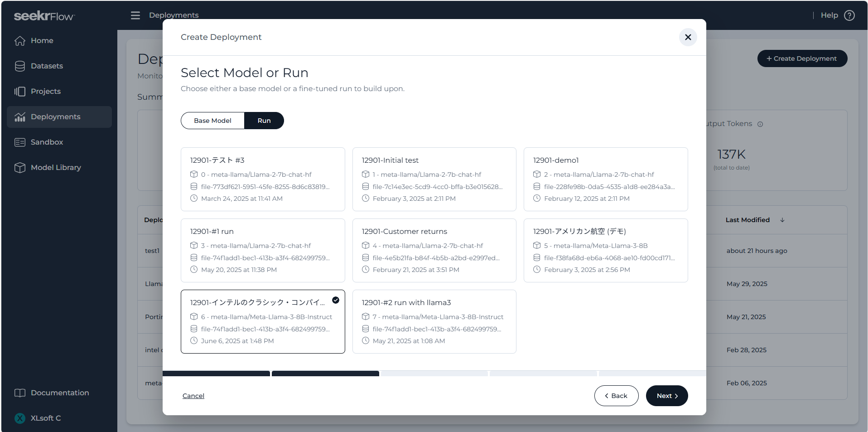Click the Model Library cube icon

click(x=19, y=168)
